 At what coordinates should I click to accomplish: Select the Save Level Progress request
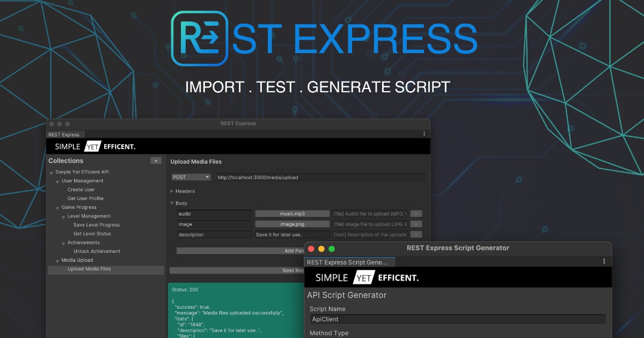[97, 225]
